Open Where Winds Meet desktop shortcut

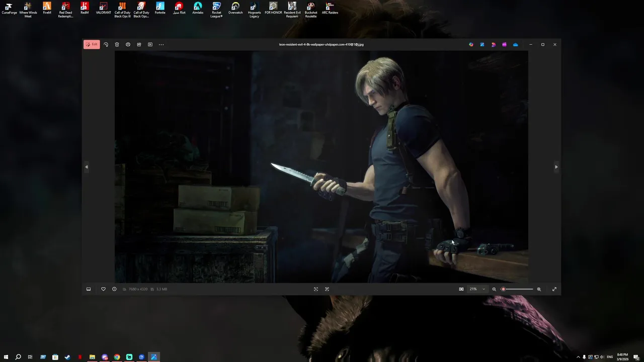pyautogui.click(x=28, y=10)
